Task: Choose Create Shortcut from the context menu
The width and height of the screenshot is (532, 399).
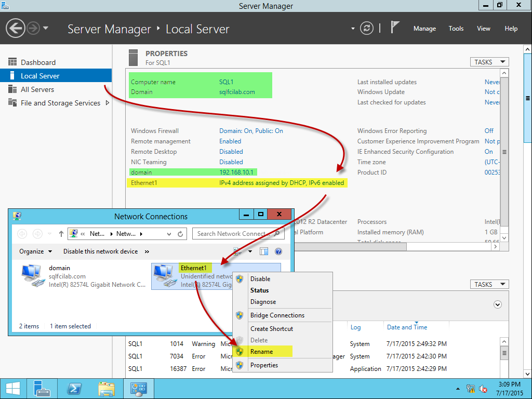Action: 282,329
